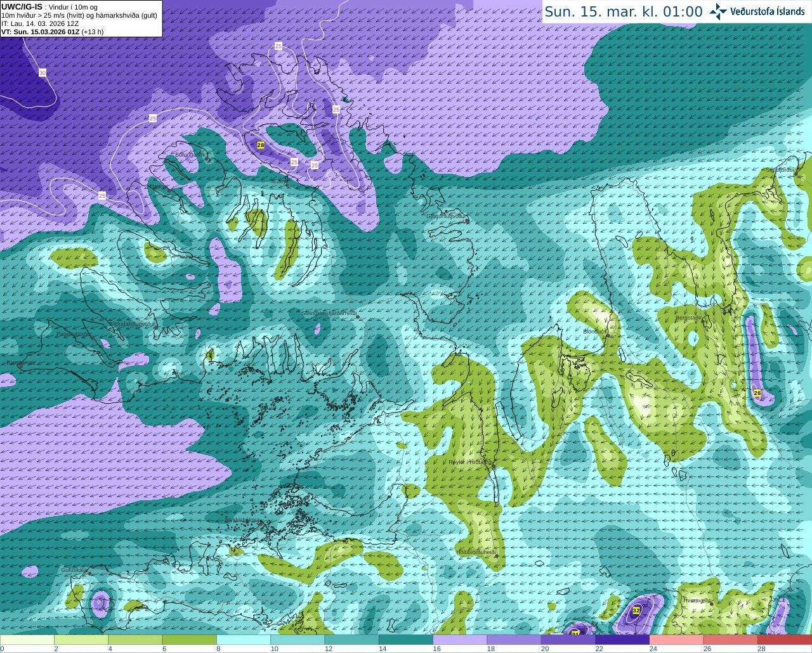Select the Holtavörðuheiði station label
The width and height of the screenshot is (812, 653).
click(476, 552)
